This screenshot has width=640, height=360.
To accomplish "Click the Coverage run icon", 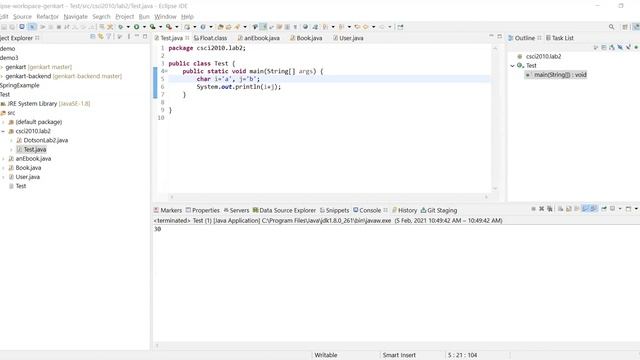I will point(152,27).
